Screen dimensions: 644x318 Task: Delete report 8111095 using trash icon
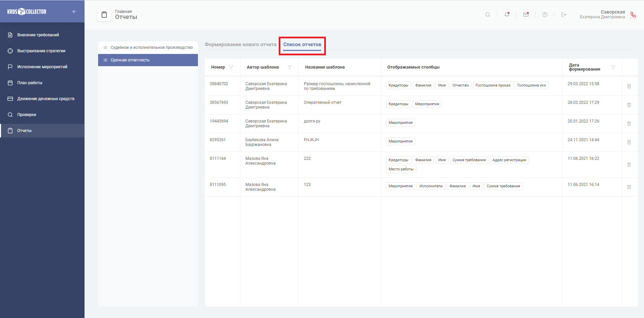(629, 187)
